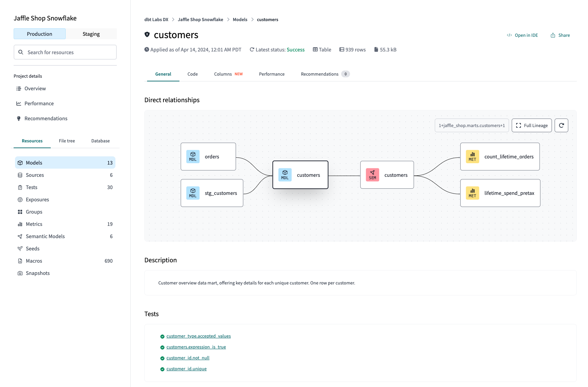Click the stg_customers MDL node icon
Viewport: 588px width, 387px height.
click(x=193, y=193)
